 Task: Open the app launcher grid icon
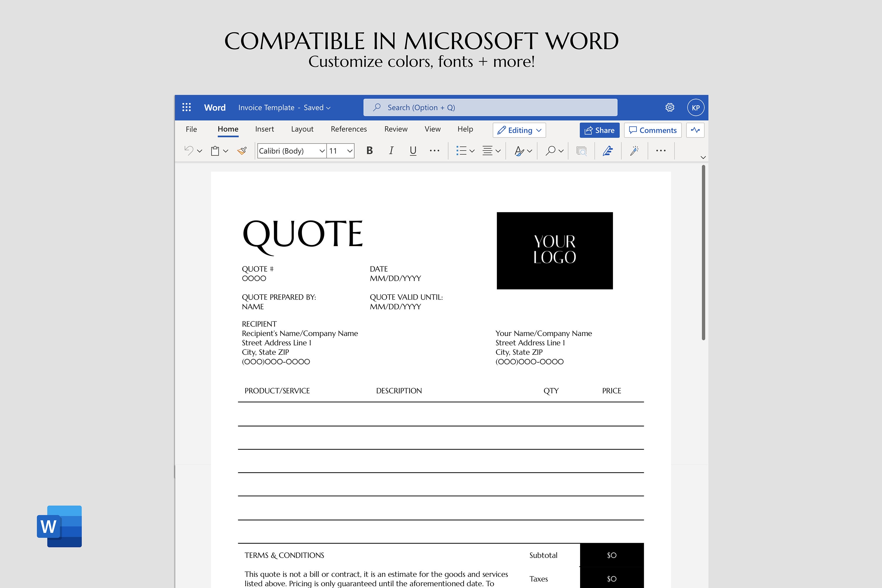186,108
